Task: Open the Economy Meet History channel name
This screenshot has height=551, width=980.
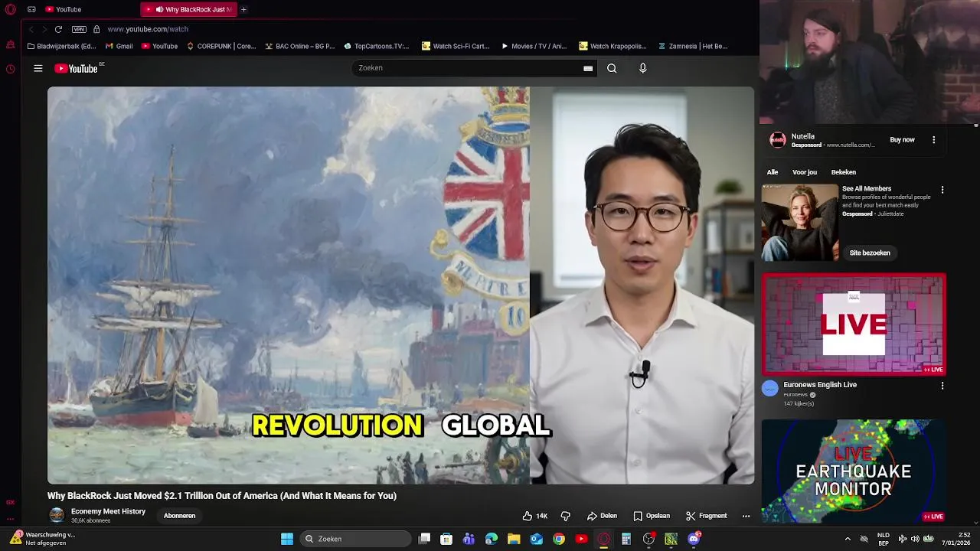Action: 108,511
